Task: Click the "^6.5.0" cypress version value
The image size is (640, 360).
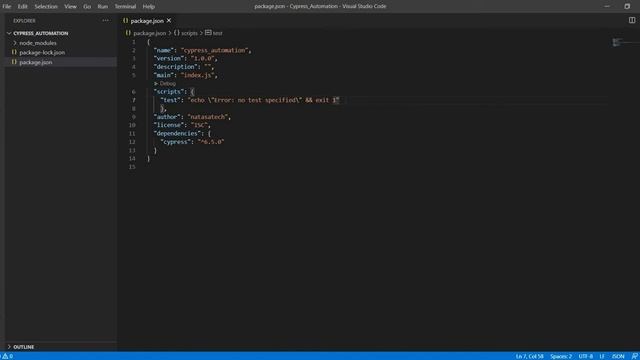Action: (x=211, y=142)
